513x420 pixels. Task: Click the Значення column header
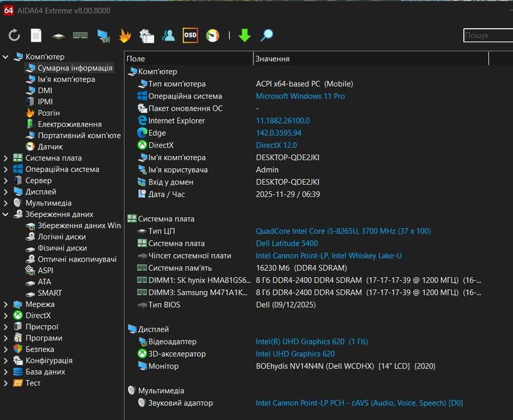point(371,59)
